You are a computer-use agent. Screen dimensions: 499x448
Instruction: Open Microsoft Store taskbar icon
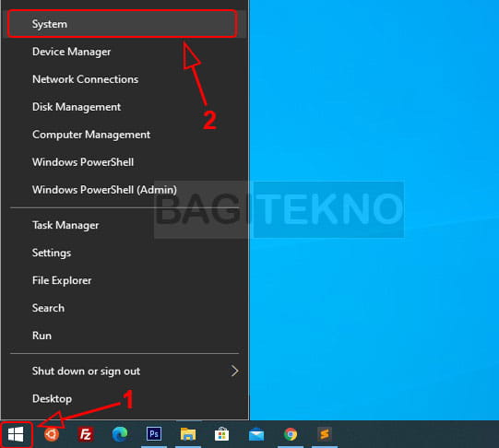221,434
